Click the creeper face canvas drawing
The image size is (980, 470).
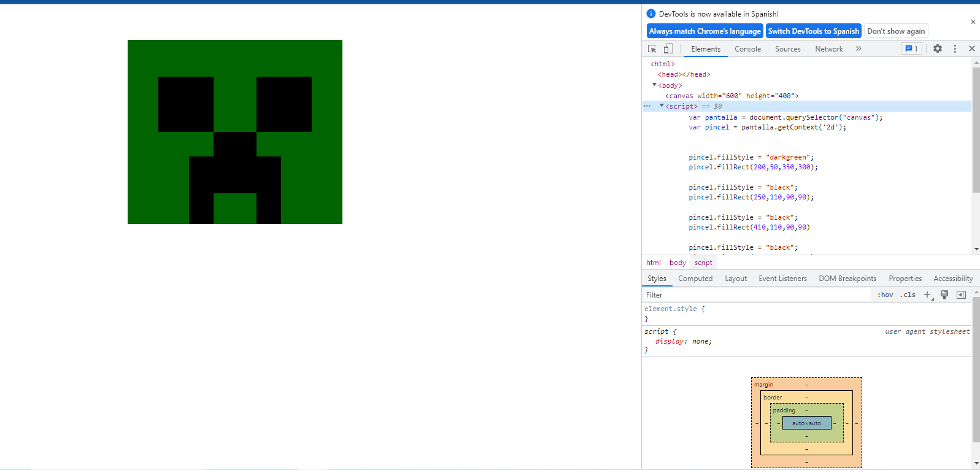pyautogui.click(x=235, y=132)
